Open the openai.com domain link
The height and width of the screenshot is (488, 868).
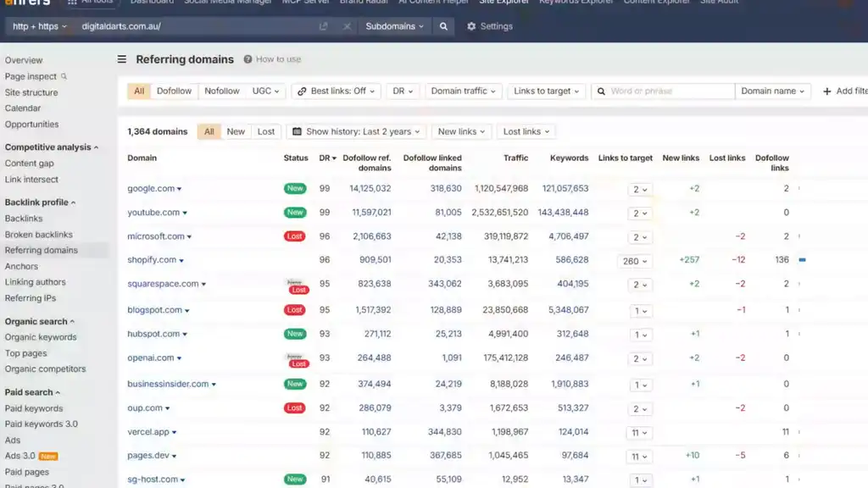(x=151, y=358)
